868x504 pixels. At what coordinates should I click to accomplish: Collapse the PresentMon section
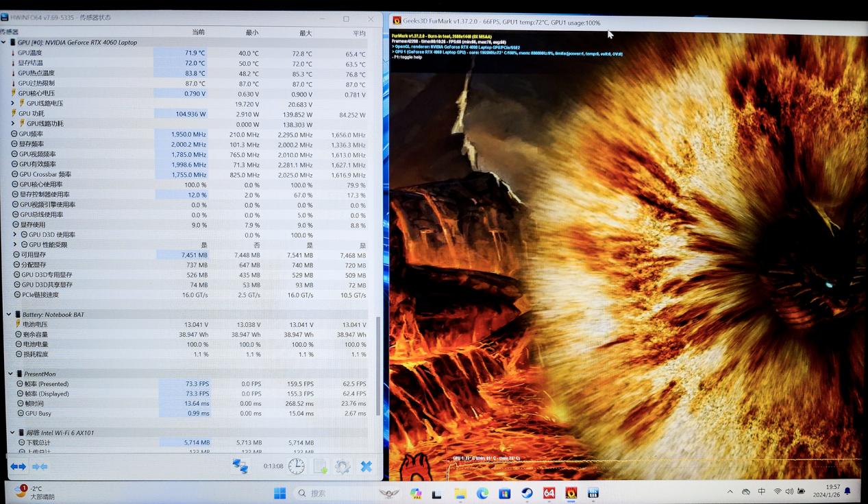coord(11,374)
